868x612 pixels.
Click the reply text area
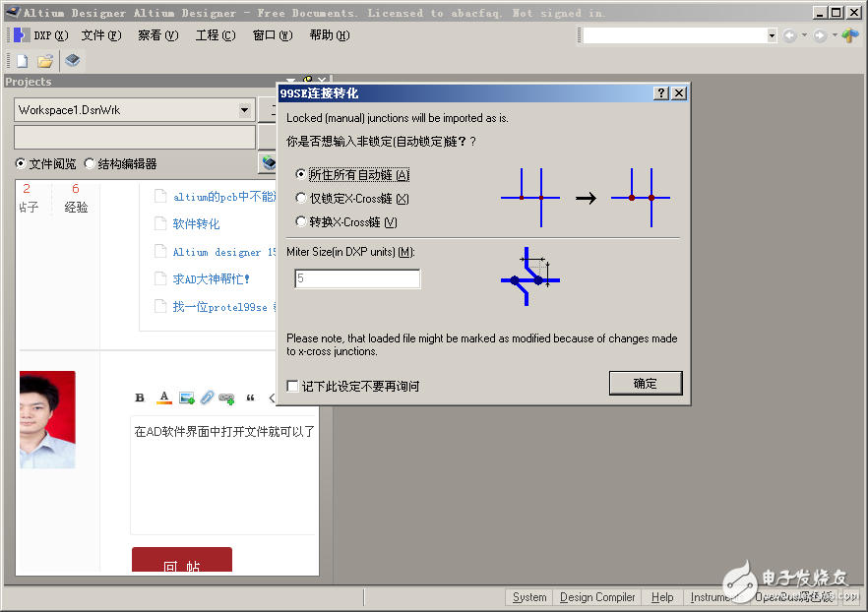click(223, 474)
